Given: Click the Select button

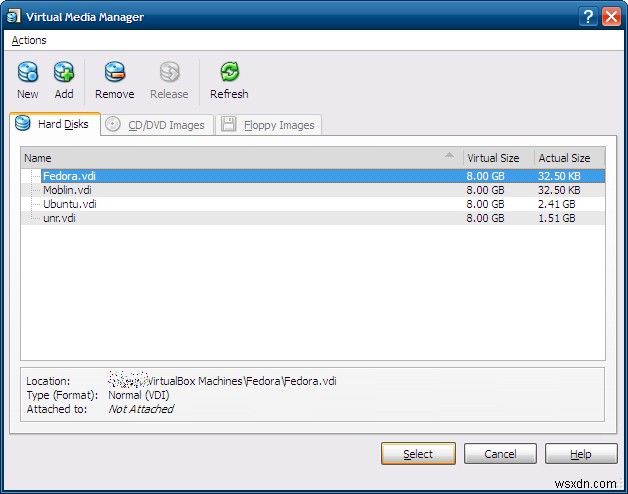Looking at the screenshot, I should [x=418, y=454].
